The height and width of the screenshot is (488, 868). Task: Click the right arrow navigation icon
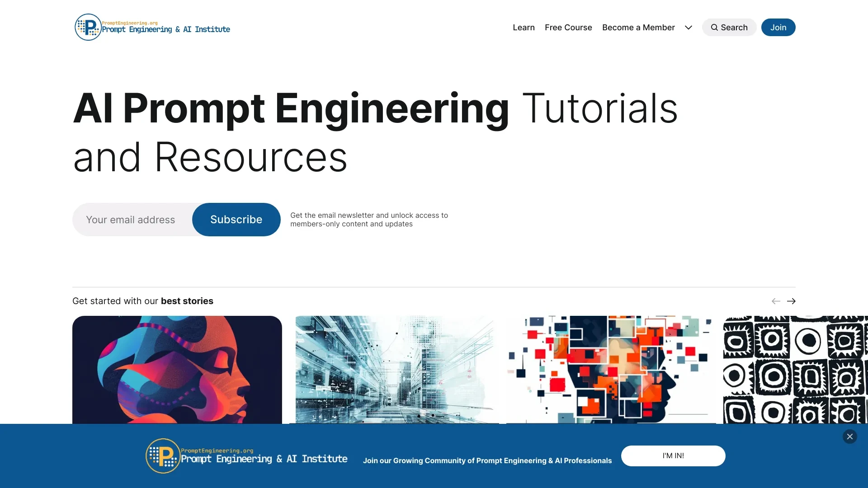coord(791,300)
